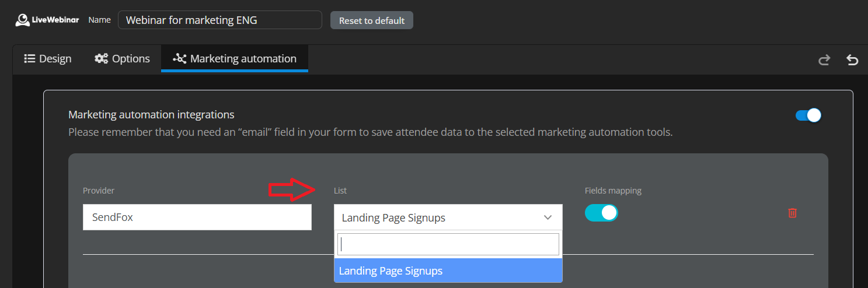This screenshot has width=868, height=288.
Task: Click the LiveWebinar brand name text
Action: [x=55, y=20]
